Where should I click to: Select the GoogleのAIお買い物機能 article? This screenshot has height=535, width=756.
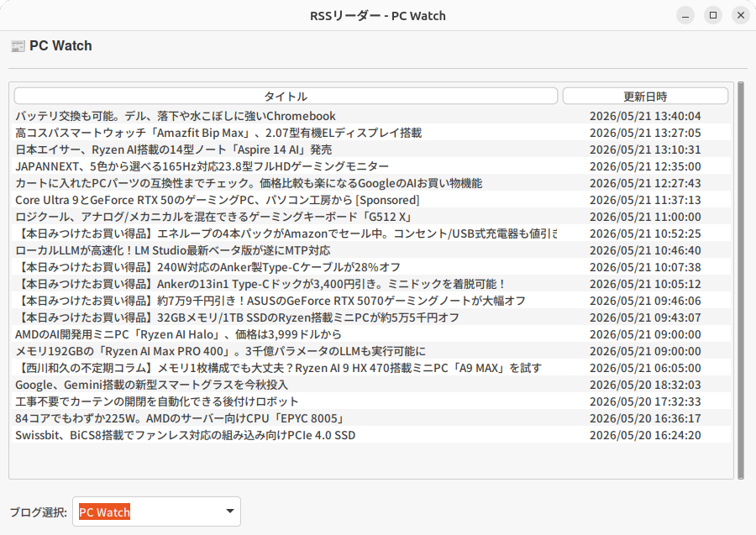point(371,183)
